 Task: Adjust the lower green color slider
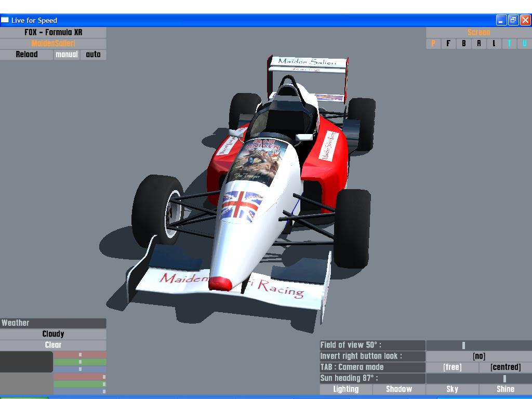click(80, 384)
